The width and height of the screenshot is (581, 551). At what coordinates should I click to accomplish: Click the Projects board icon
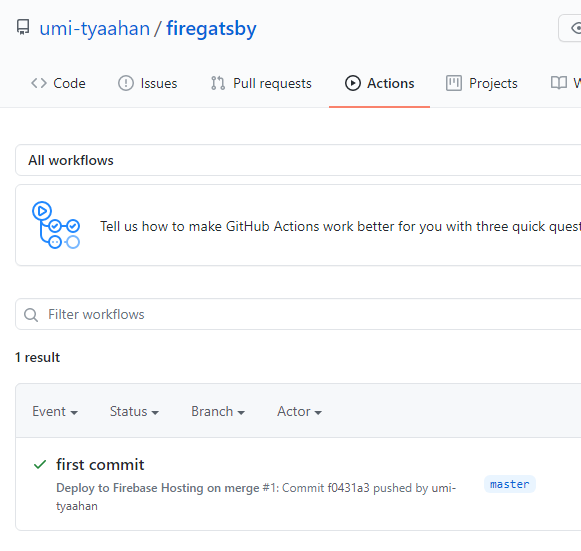tap(454, 83)
